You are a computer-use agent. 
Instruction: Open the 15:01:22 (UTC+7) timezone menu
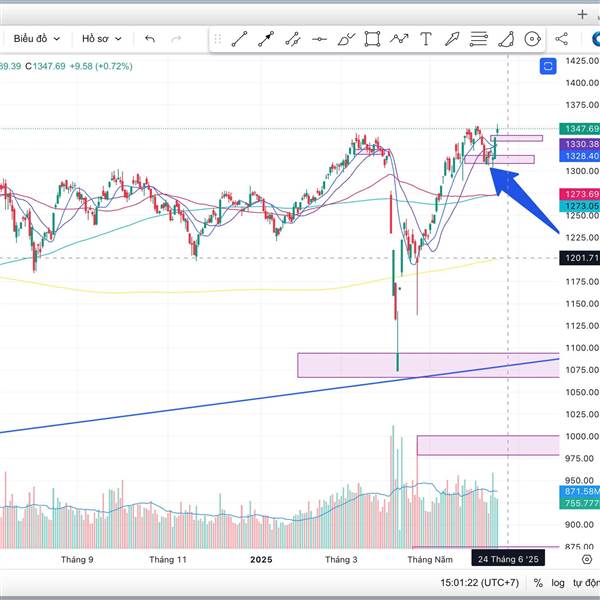click(x=479, y=583)
